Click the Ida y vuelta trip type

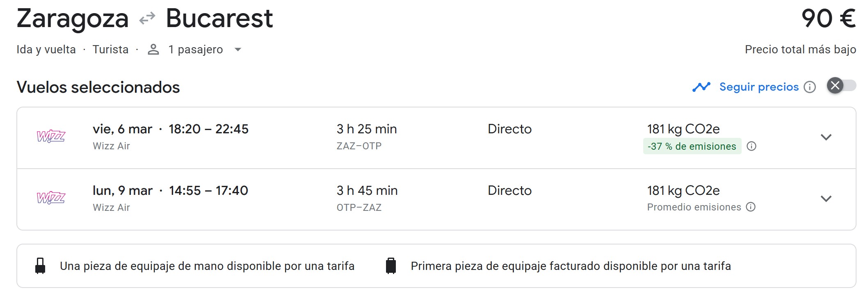(46, 50)
